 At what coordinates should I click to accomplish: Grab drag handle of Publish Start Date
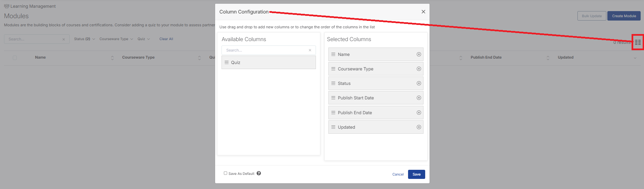coord(333,98)
